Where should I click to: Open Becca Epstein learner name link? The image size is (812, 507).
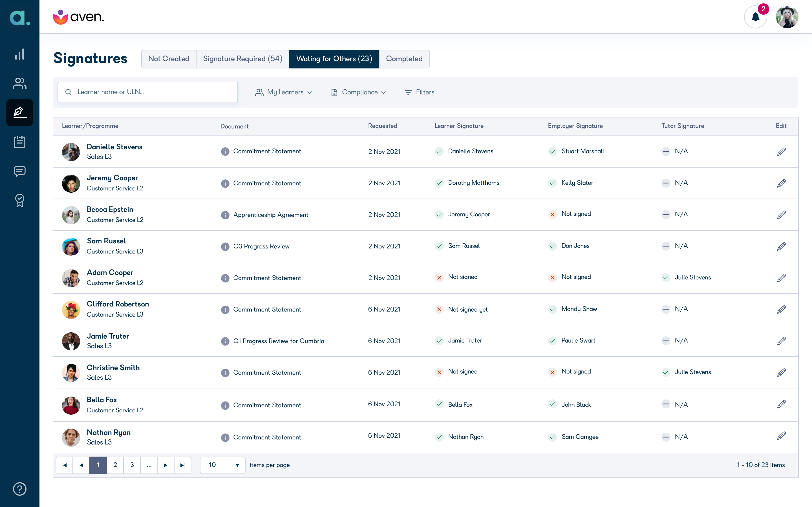click(x=110, y=209)
